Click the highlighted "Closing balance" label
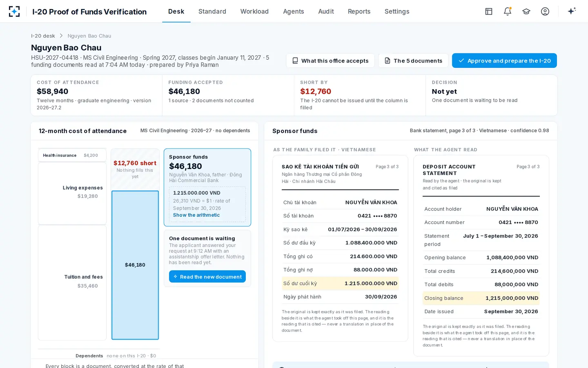This screenshot has width=588, height=368. pos(444,298)
